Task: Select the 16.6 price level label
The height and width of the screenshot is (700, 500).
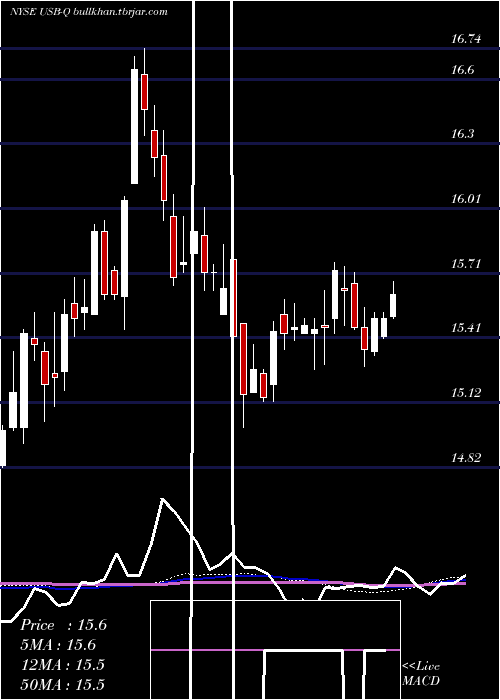Action: pos(462,70)
